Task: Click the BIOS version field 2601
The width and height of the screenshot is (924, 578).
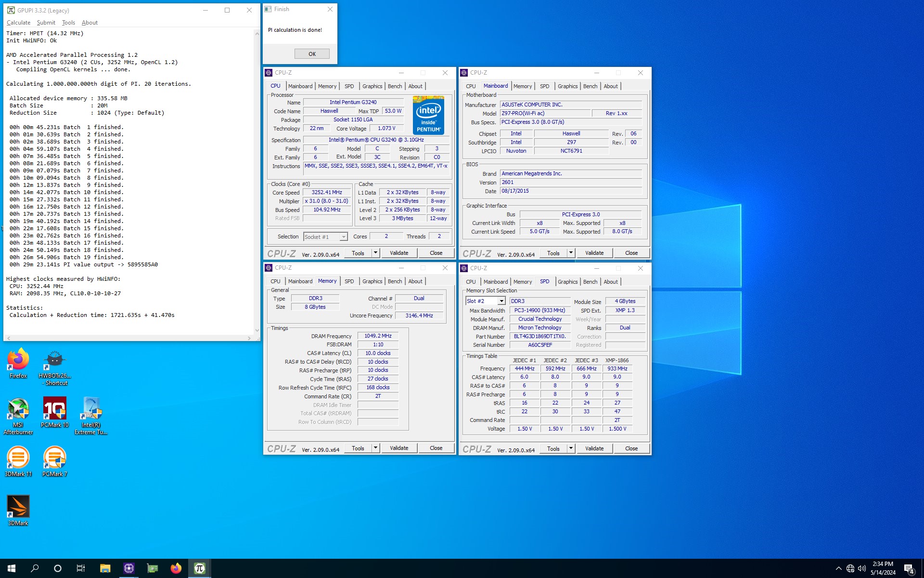Action: [571, 182]
